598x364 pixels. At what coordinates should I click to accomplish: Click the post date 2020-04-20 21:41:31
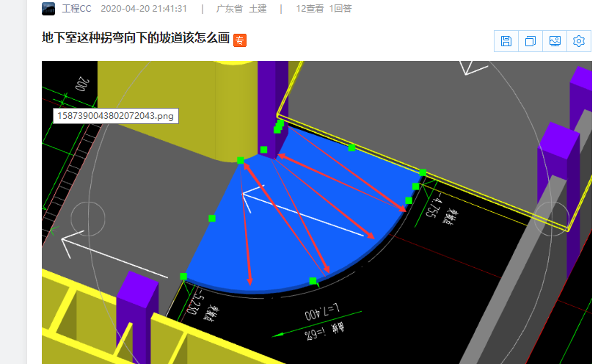click(x=144, y=9)
